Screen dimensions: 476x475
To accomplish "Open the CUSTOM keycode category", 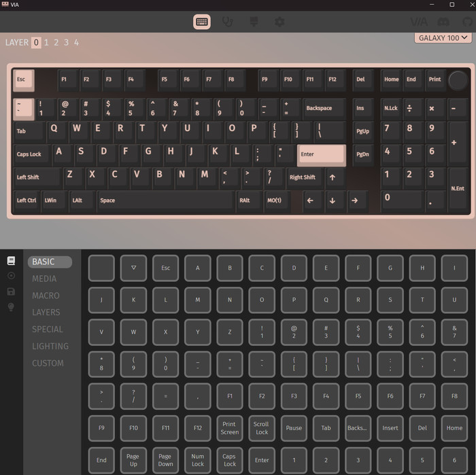I will [x=48, y=363].
